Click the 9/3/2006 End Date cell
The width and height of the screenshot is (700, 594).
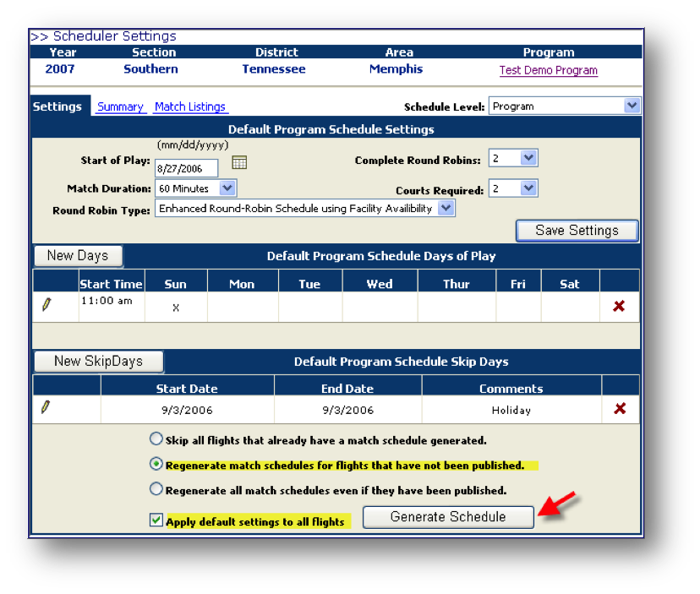coord(347,410)
